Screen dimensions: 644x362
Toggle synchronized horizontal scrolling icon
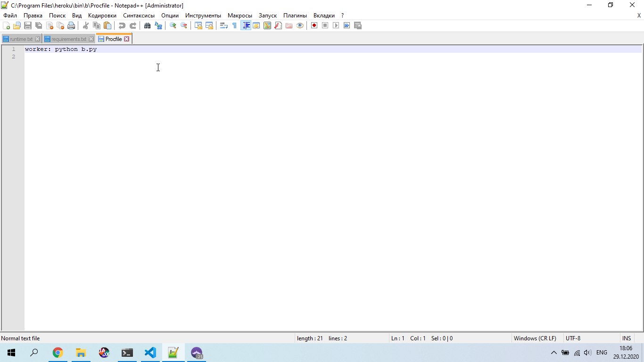[209, 25]
